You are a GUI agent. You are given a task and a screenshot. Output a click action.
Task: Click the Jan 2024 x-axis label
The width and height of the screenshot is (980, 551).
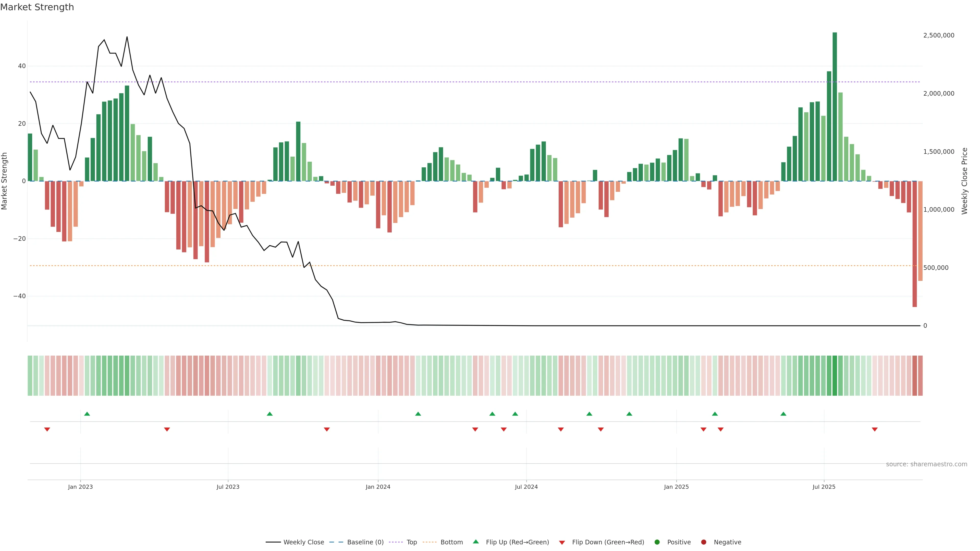378,487
